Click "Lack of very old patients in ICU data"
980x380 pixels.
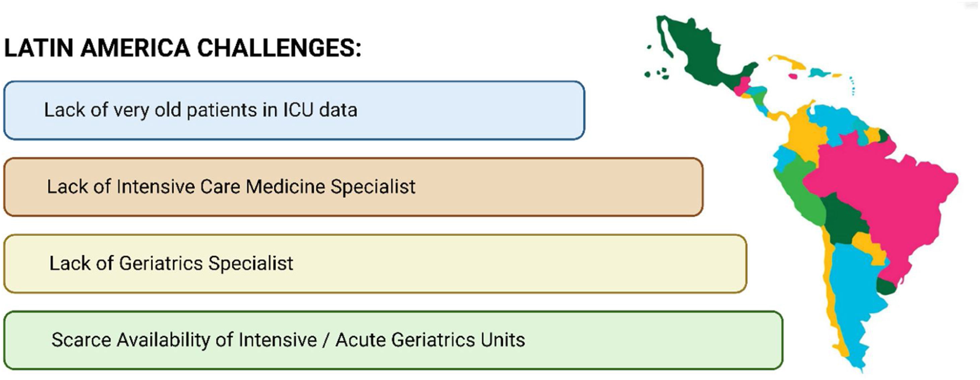point(200,110)
